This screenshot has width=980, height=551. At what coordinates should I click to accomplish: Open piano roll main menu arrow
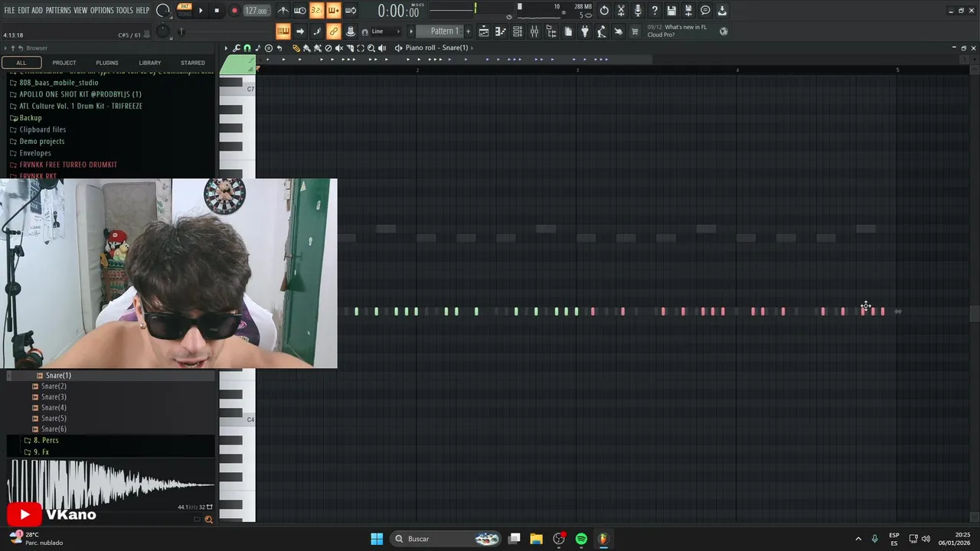coord(226,48)
